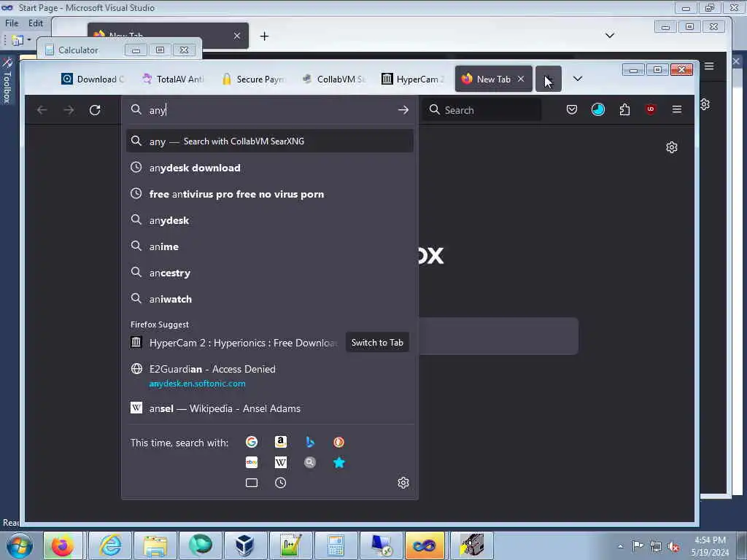
Task: Open the File menu in Visual Studio
Action: [x=12, y=23]
